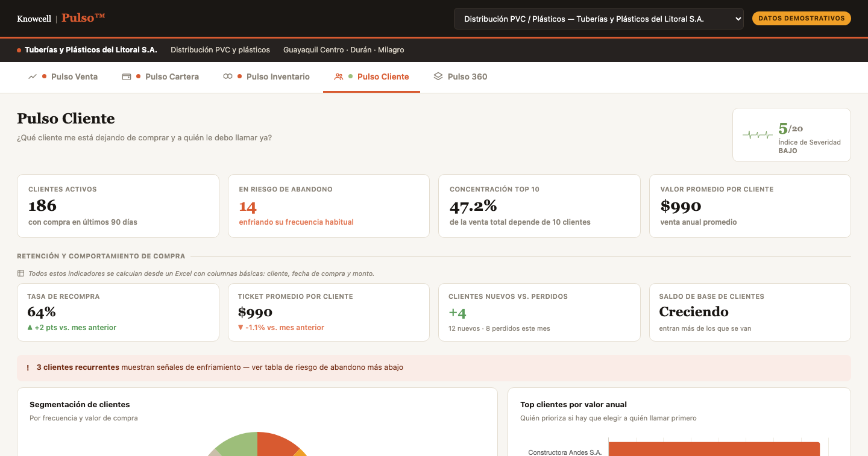Select the Pulso Cliente tab
The image size is (868, 456).
(x=371, y=77)
